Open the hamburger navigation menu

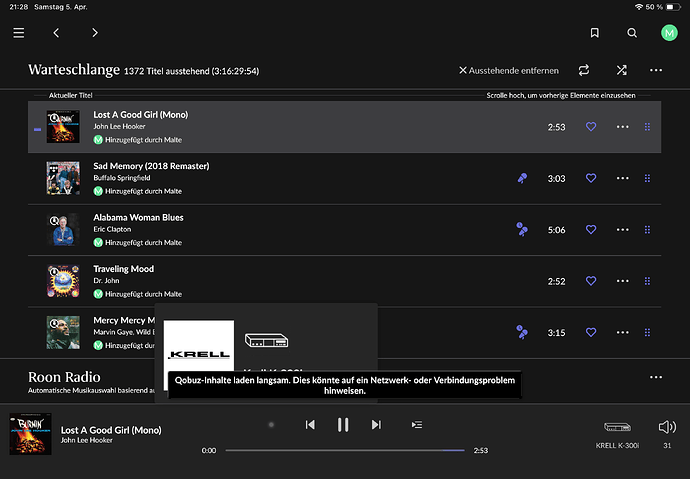click(18, 33)
